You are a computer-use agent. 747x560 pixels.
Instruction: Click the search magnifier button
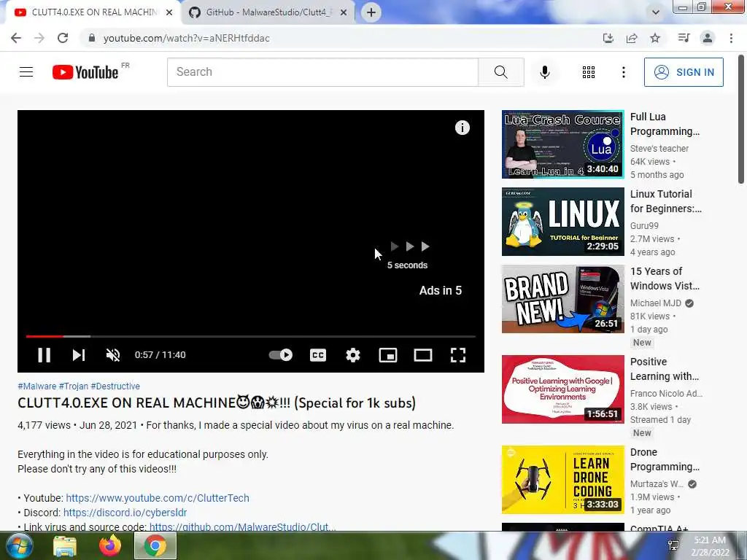(x=500, y=72)
